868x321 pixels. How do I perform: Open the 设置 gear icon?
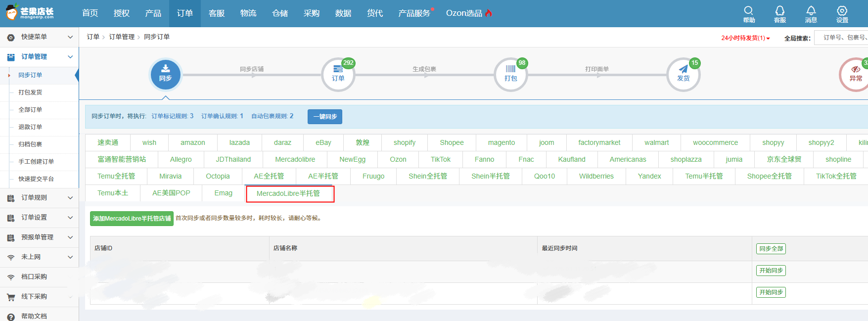pyautogui.click(x=842, y=13)
